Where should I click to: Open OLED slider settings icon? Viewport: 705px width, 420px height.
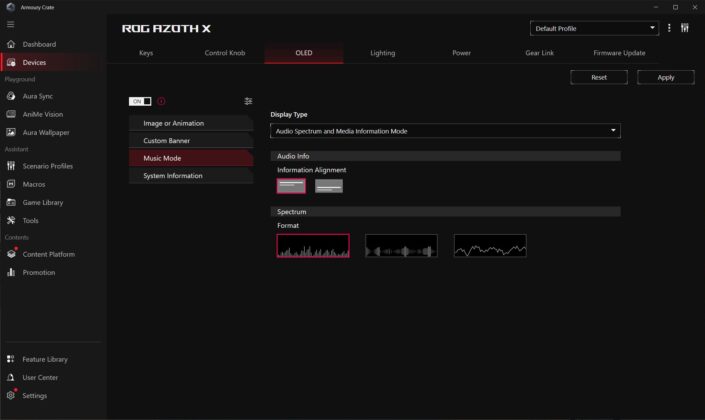(x=248, y=101)
